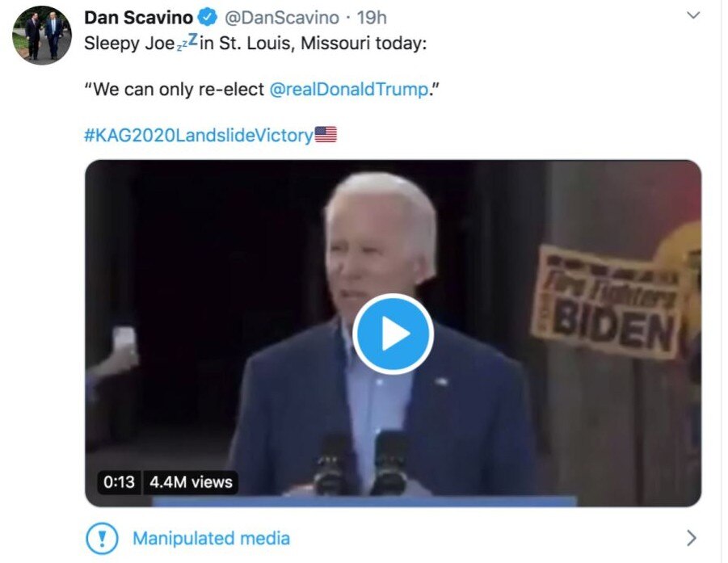Image resolution: width=728 pixels, height=563 pixels.
Task: Click the Dan Scavino display name
Action: click(x=137, y=18)
